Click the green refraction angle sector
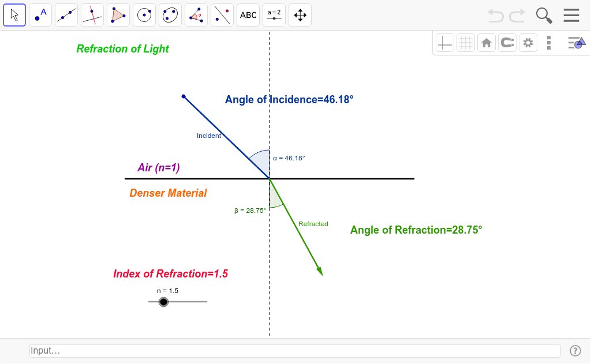The height and width of the screenshot is (364, 591). tap(275, 197)
